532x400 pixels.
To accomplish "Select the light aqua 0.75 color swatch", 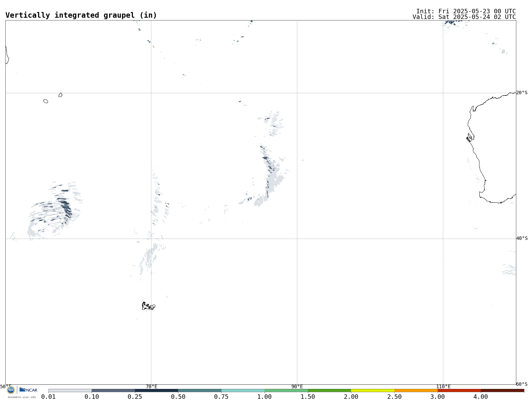I will [x=243, y=391].
